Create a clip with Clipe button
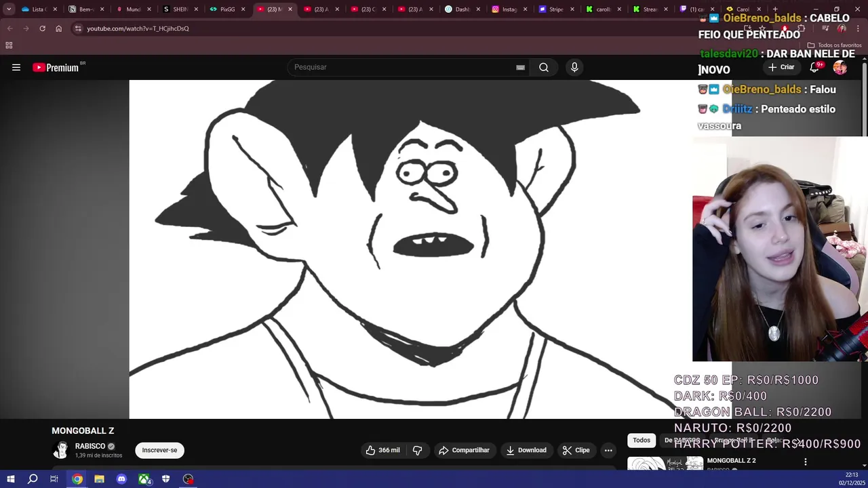The image size is (868, 488). 576,450
